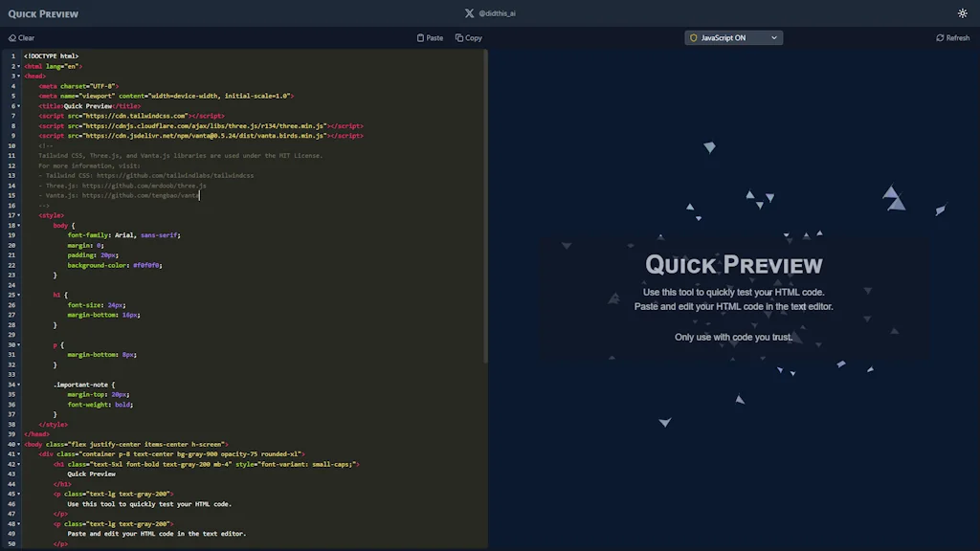Open the @didthis_ai profile link
Viewport: 980px width, 551px height.
(x=496, y=13)
